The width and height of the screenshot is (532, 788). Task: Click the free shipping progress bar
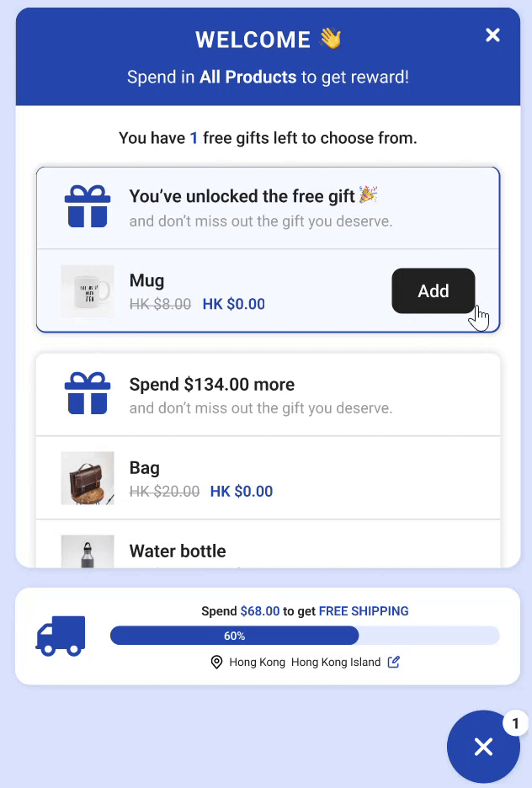[x=305, y=636]
